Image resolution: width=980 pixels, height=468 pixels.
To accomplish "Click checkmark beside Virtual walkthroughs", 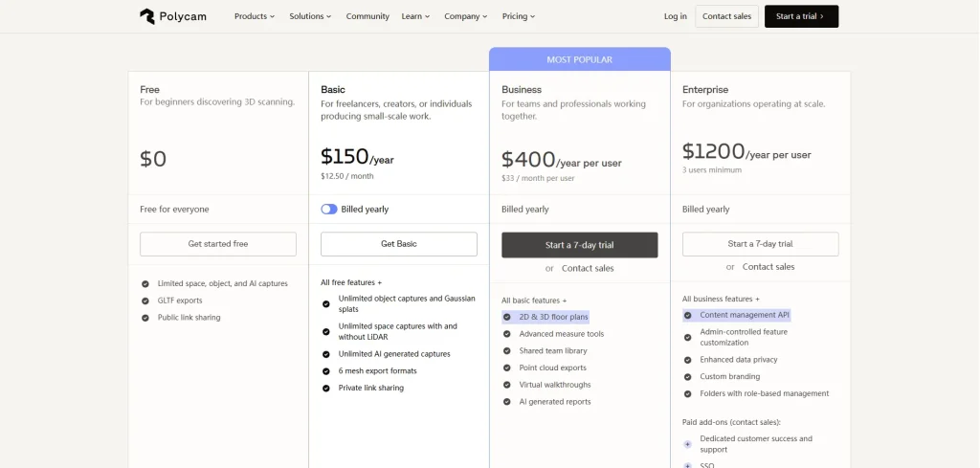I will tap(507, 385).
